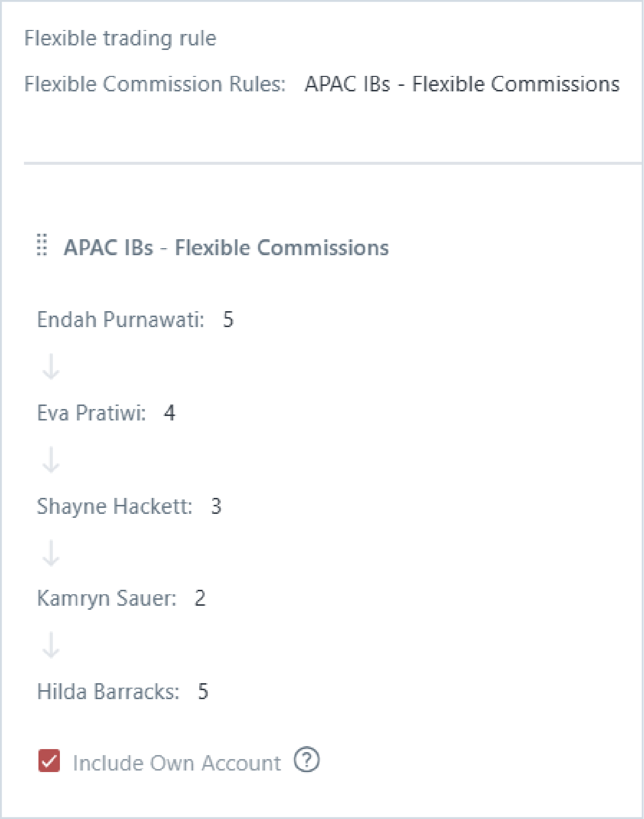The height and width of the screenshot is (819, 644).
Task: Click commission value 5 for Endah Purnawati
Action: click(x=228, y=320)
